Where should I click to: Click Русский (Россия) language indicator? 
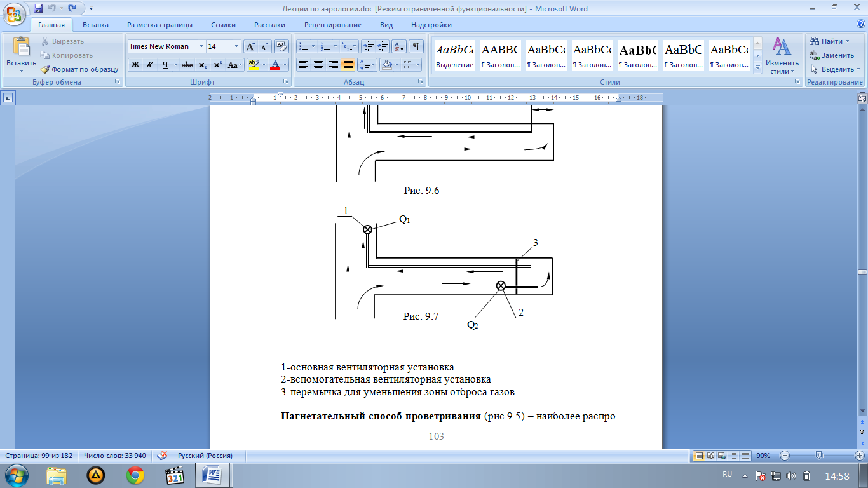pyautogui.click(x=205, y=456)
